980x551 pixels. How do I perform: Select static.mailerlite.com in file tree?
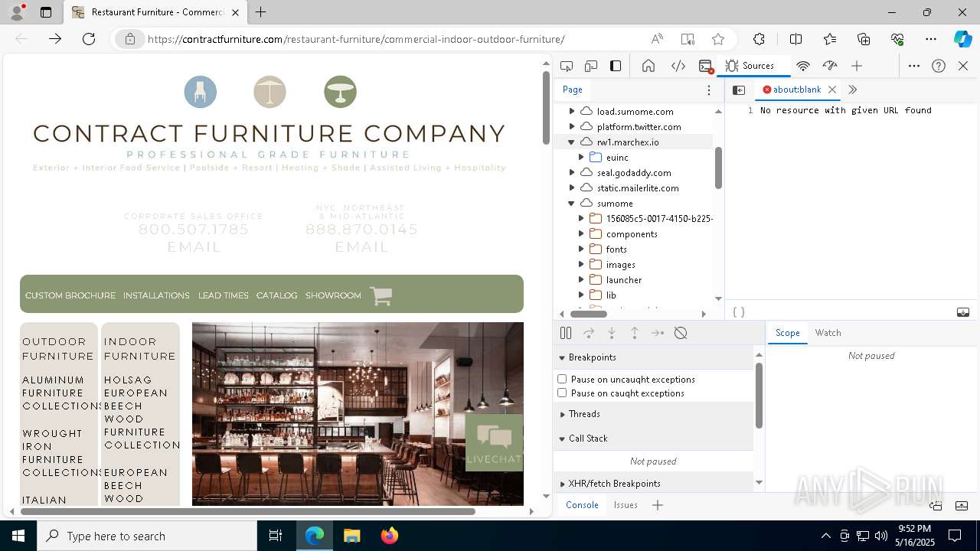pos(637,188)
